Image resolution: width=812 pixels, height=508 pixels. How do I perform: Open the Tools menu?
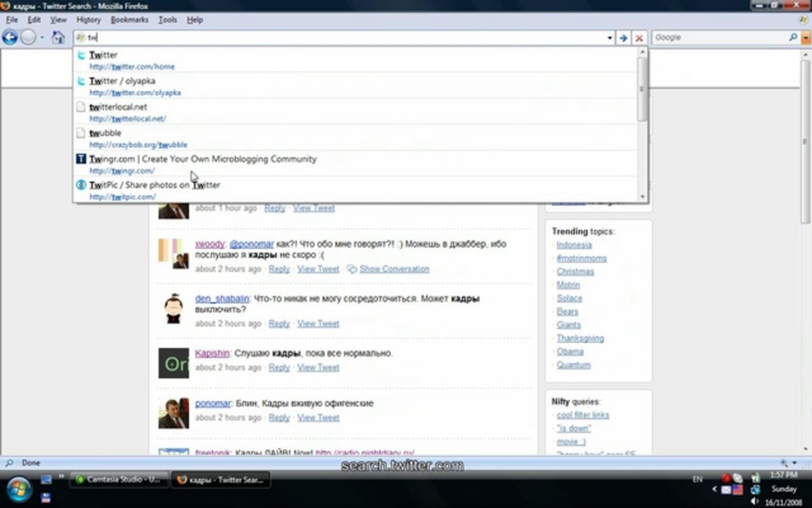click(x=168, y=20)
